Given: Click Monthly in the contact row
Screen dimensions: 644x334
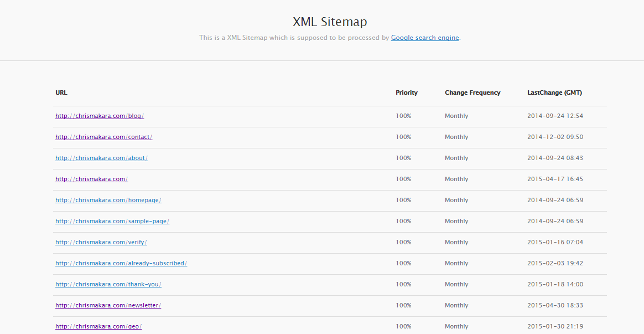Looking at the screenshot, I should [456, 137].
